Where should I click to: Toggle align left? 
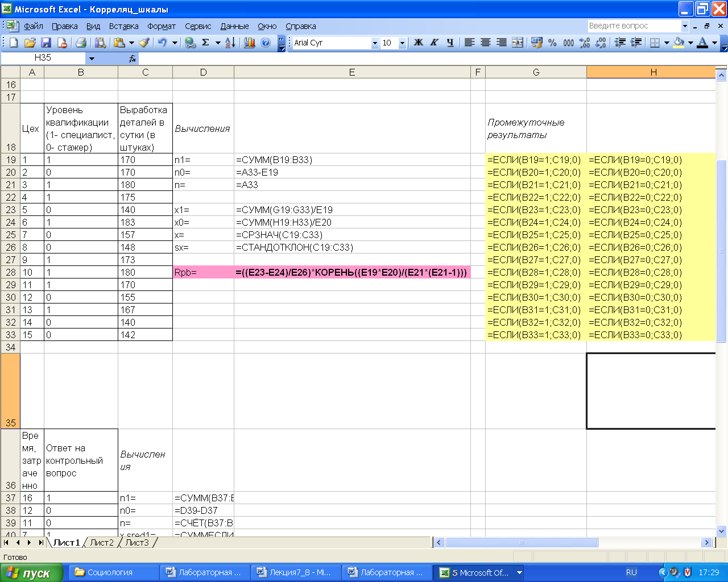469,43
